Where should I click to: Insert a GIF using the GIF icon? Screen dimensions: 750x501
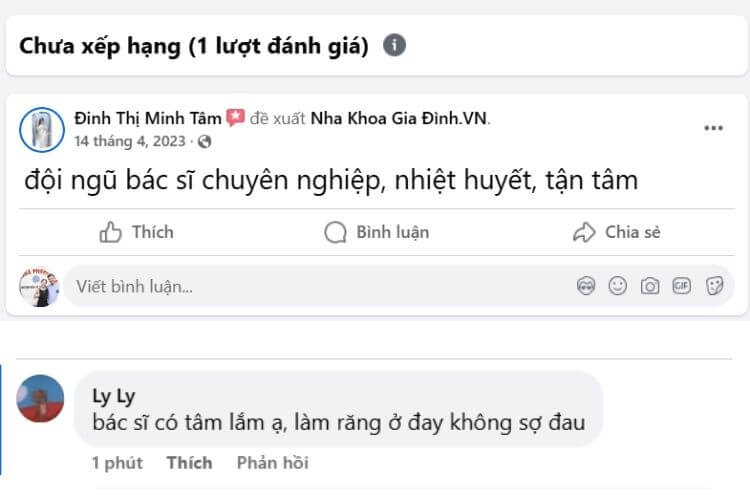pyautogui.click(x=682, y=286)
